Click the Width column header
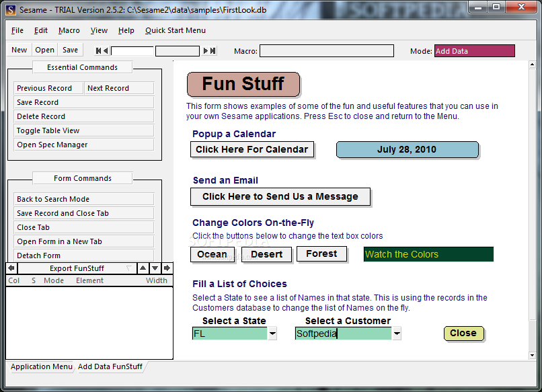Image resolution: width=542 pixels, height=392 pixels. [157, 280]
